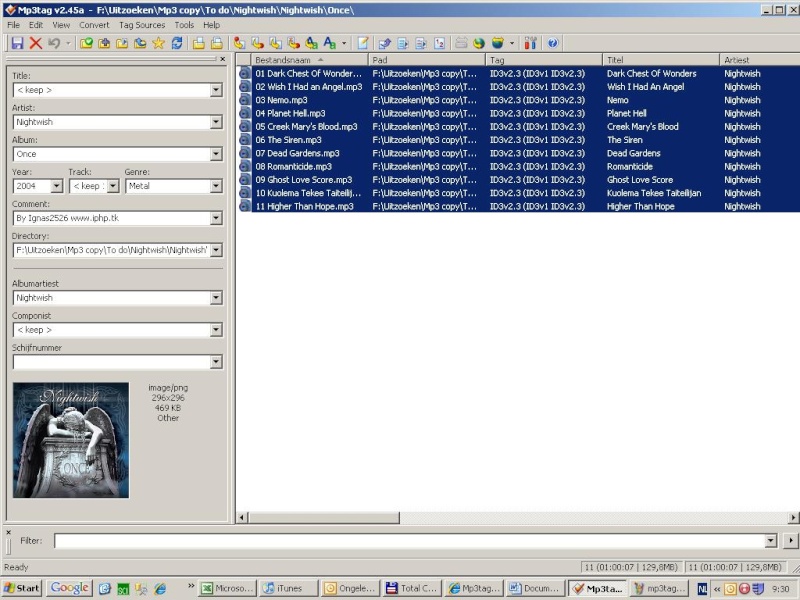Image resolution: width=800 pixels, height=600 pixels.
Task: Click the horizontal scrollbar thumb in file list
Action: click(x=324, y=518)
